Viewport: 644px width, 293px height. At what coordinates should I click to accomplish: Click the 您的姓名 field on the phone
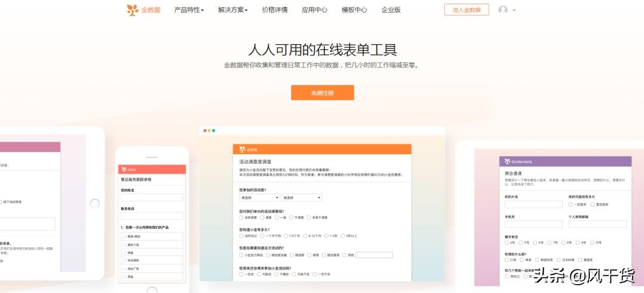point(152,197)
